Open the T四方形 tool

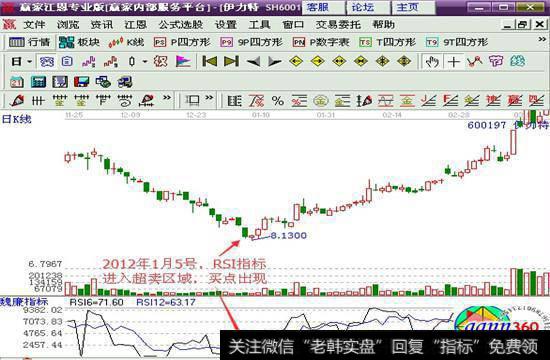pyautogui.click(x=387, y=42)
